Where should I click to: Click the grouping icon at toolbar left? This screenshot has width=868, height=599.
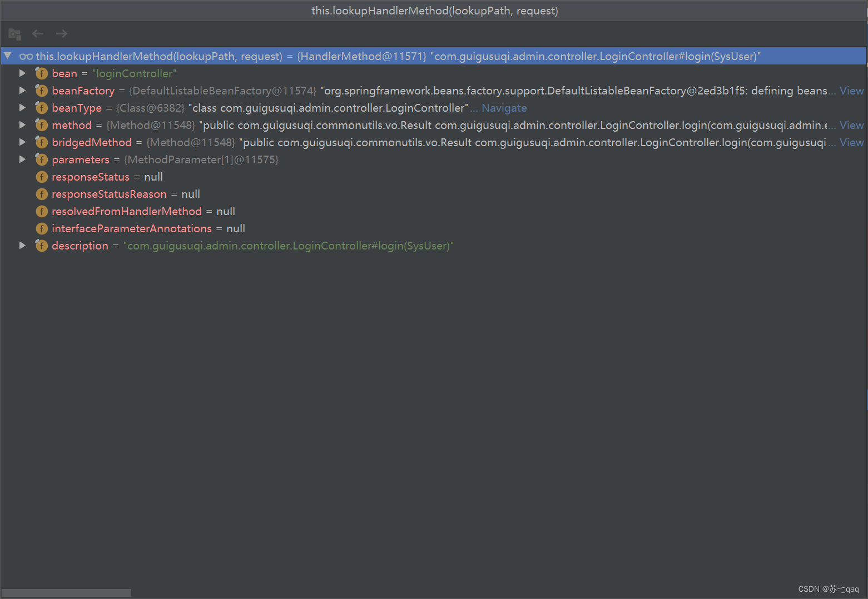pos(14,34)
